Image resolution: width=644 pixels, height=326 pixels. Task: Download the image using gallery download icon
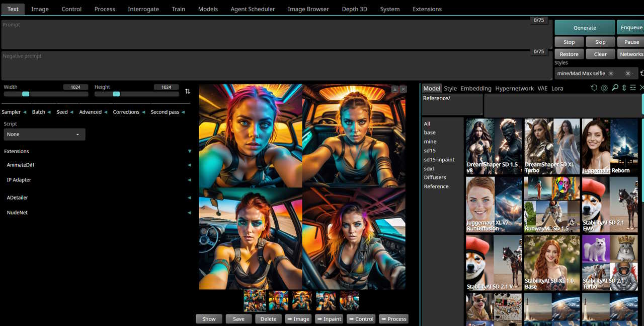395,89
